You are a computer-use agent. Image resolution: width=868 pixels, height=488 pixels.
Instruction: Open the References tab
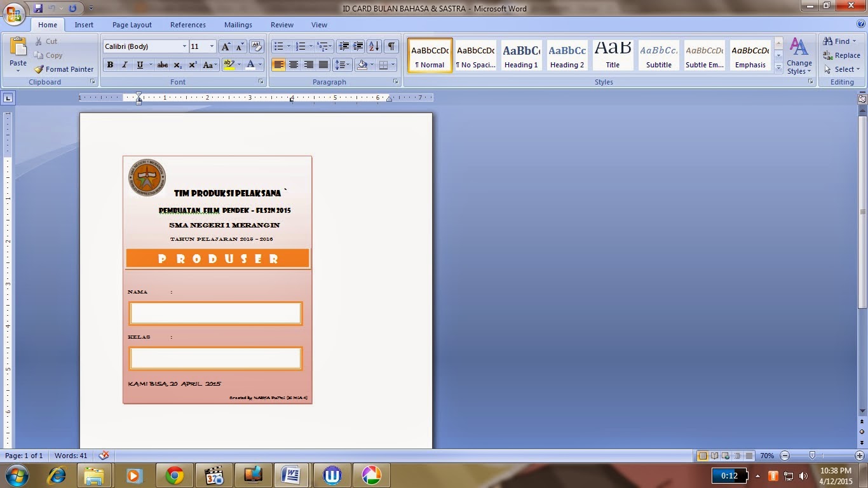[x=188, y=25]
